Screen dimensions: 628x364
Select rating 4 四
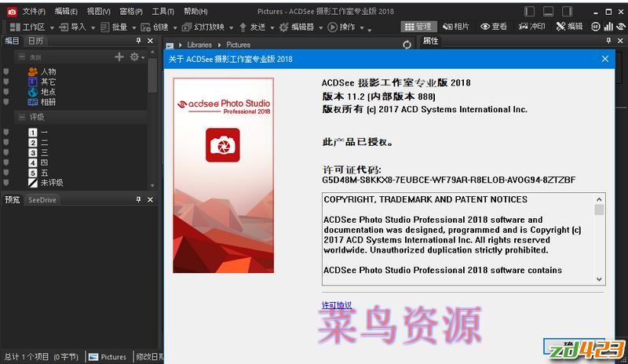[38, 162]
